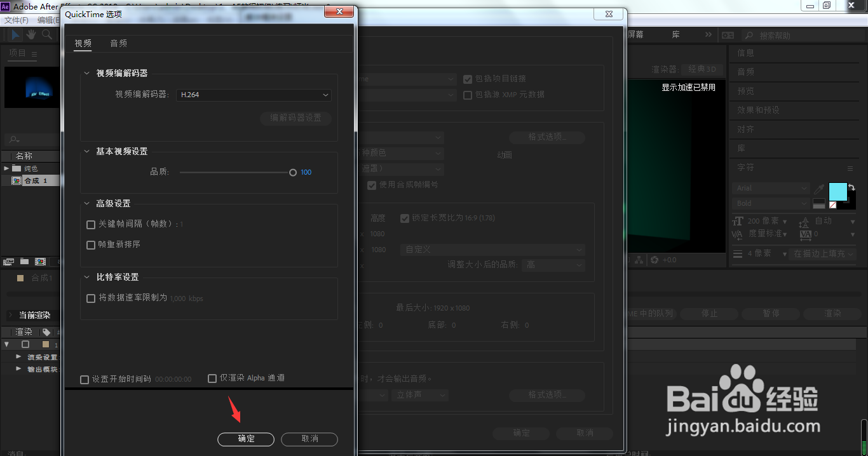The height and width of the screenshot is (456, 868).
Task: Swap fill and stroke colors arrow
Action: (851, 188)
